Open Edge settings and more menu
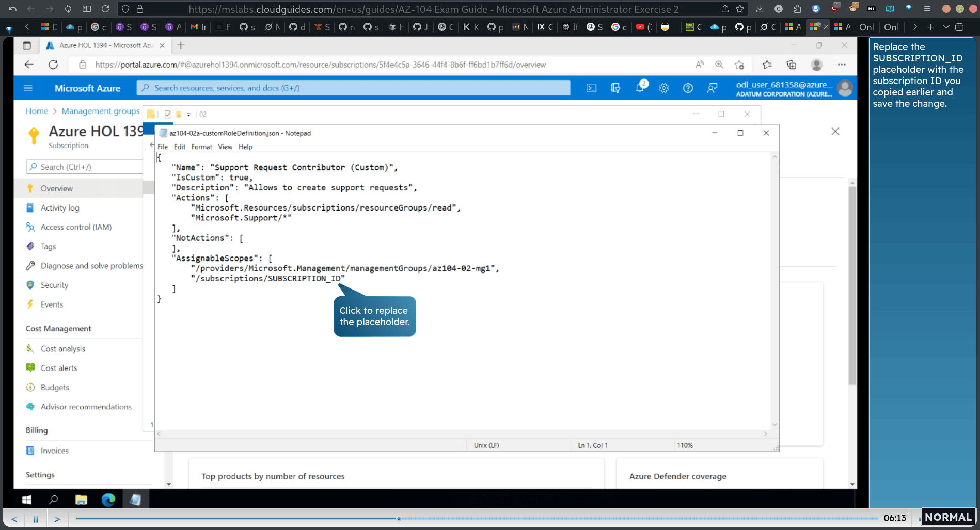 tap(842, 65)
